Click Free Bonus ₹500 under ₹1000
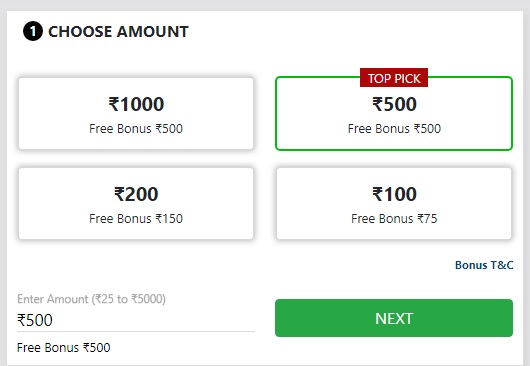Image resolution: width=530 pixels, height=366 pixels. 136,129
